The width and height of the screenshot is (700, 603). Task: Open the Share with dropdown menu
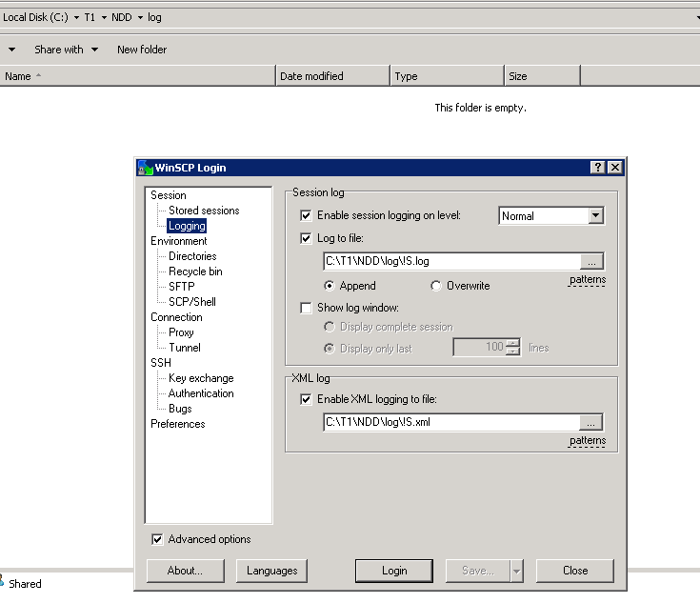[66, 50]
